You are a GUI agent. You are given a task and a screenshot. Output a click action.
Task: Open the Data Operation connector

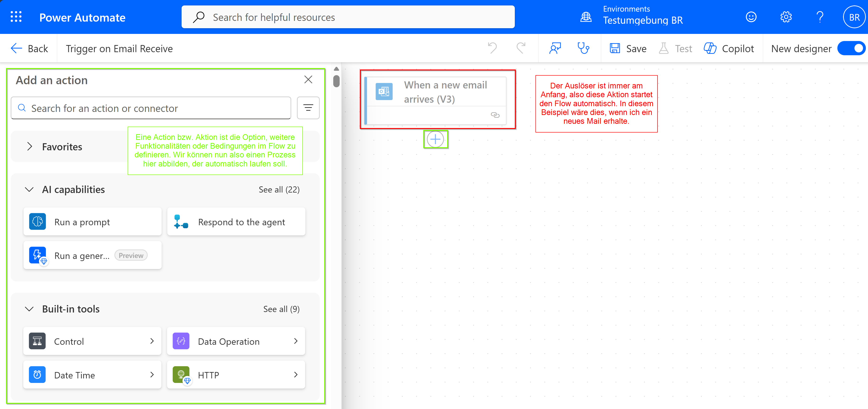coord(236,341)
